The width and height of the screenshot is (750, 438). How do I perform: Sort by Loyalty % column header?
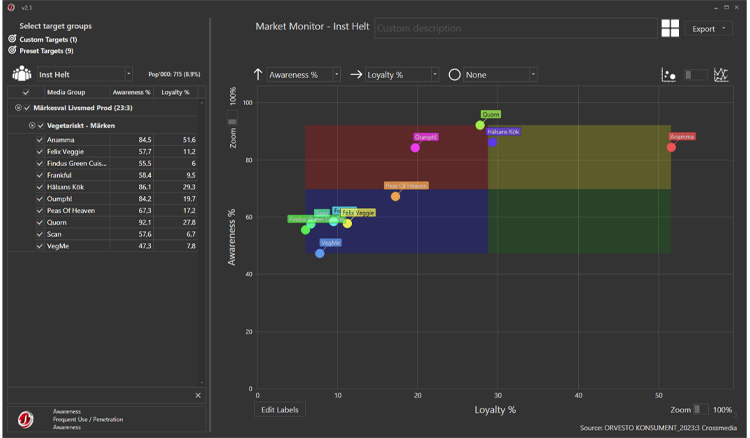175,92
